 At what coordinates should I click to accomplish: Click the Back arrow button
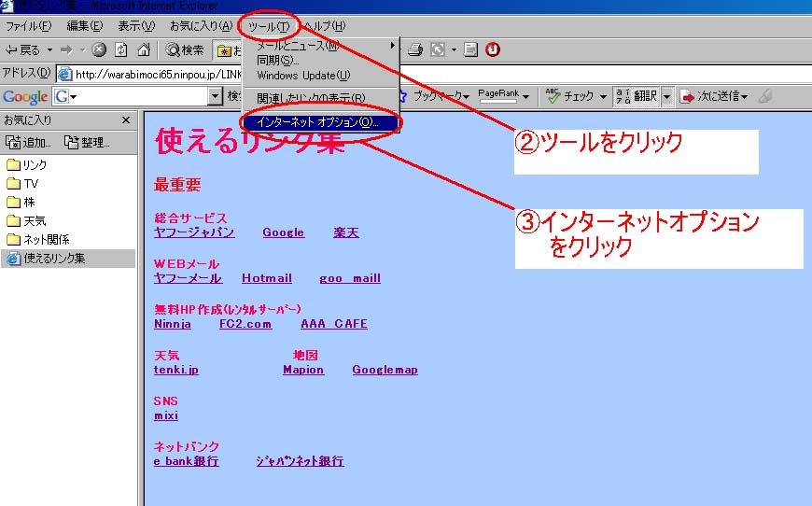tap(21, 50)
